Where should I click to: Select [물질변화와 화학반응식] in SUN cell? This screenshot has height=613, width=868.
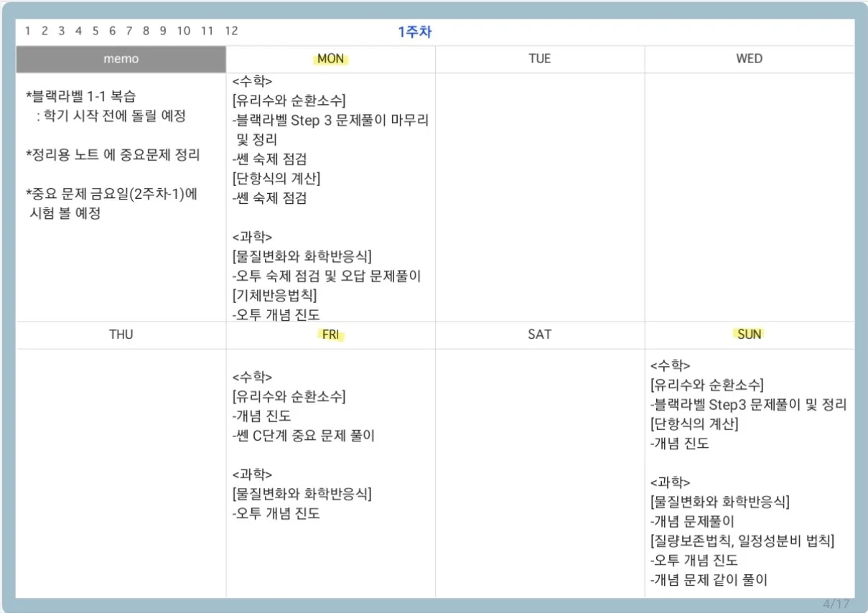click(719, 502)
